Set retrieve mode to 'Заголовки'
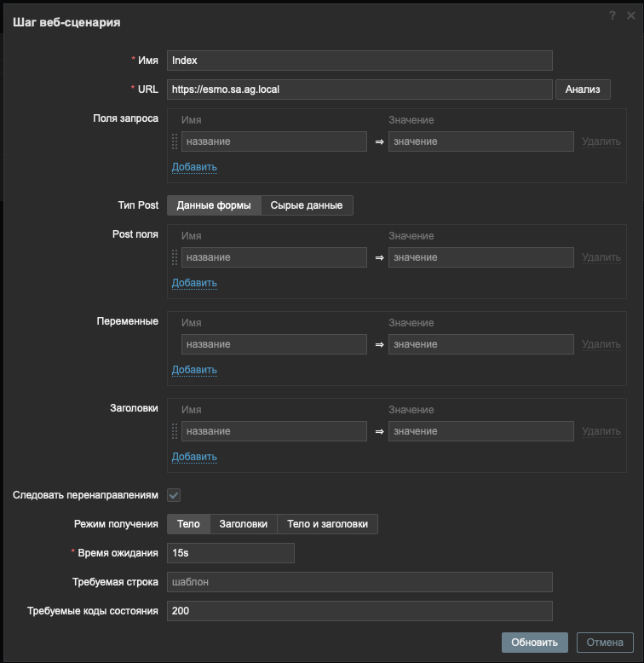This screenshot has height=663, width=644. point(244,524)
